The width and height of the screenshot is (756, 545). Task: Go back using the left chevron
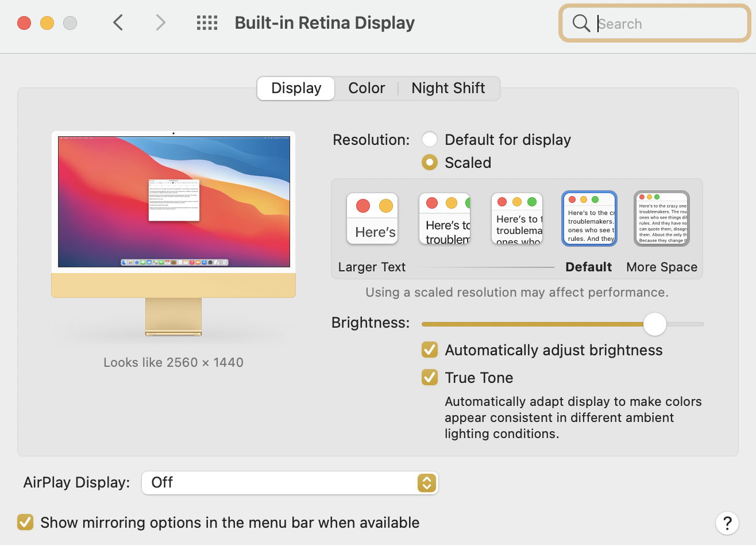coord(118,23)
